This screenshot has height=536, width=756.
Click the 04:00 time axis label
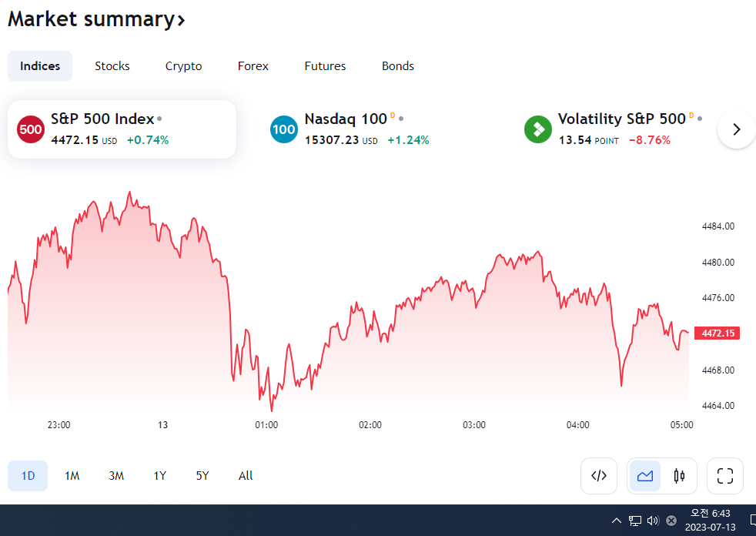(x=577, y=425)
